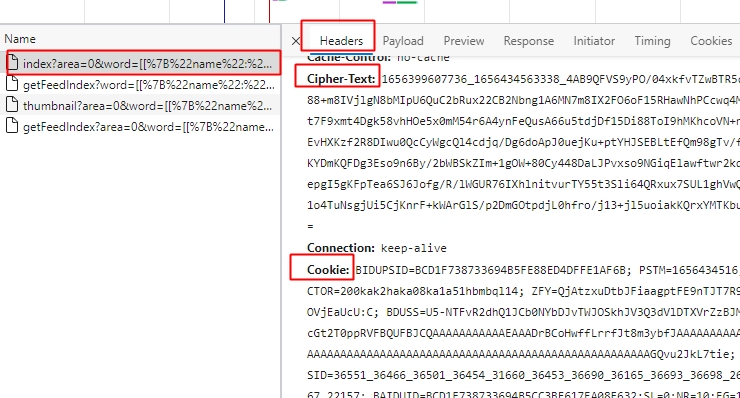This screenshot has height=398, width=740.
Task: View the Timing tab
Action: [652, 41]
